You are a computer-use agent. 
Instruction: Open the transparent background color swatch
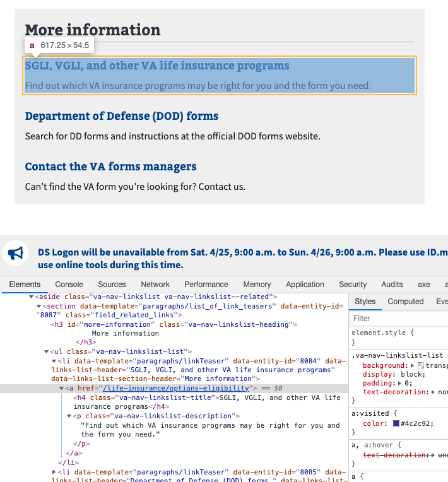421,365
